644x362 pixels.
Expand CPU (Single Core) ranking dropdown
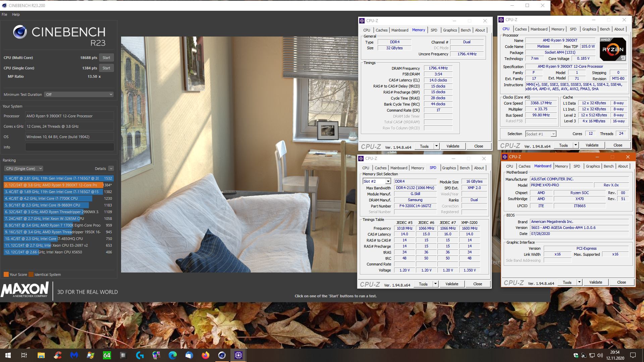pyautogui.click(x=23, y=169)
